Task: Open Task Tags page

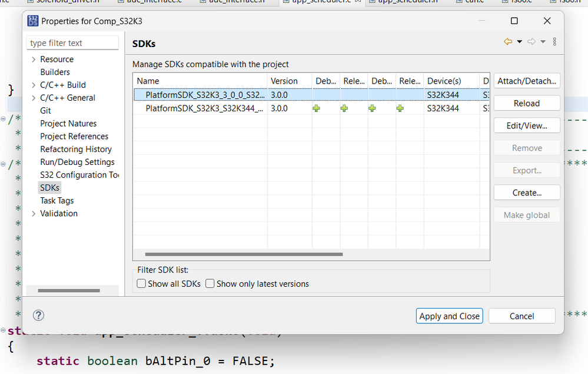Action: point(57,201)
